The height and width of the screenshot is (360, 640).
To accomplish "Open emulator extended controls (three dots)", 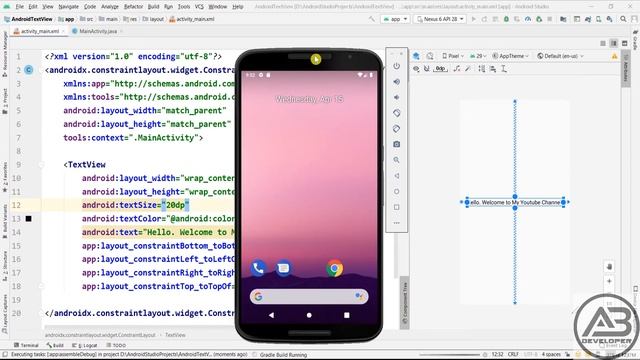I will click(x=396, y=223).
